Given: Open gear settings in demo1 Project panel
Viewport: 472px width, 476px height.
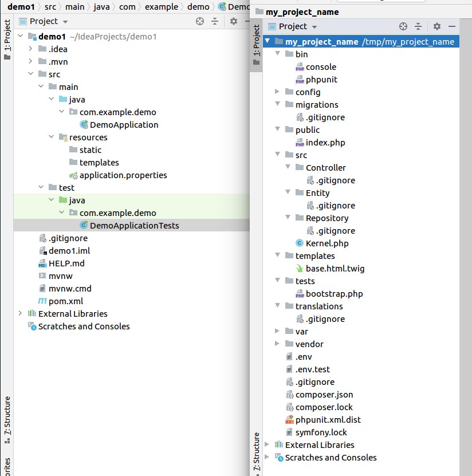Looking at the screenshot, I should [233, 21].
